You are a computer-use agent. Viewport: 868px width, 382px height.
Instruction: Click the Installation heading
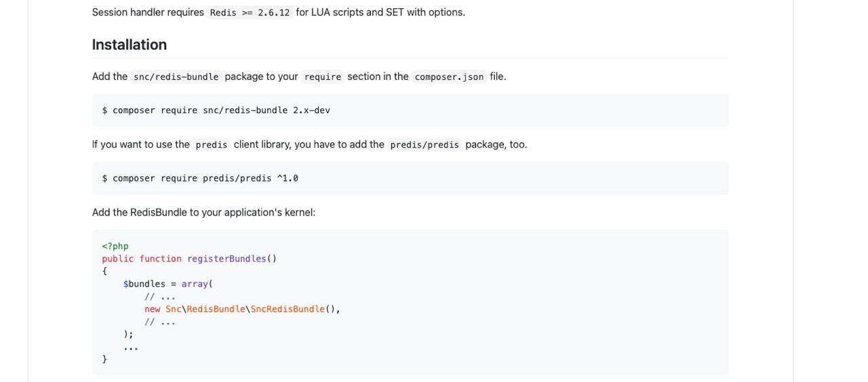pos(130,45)
